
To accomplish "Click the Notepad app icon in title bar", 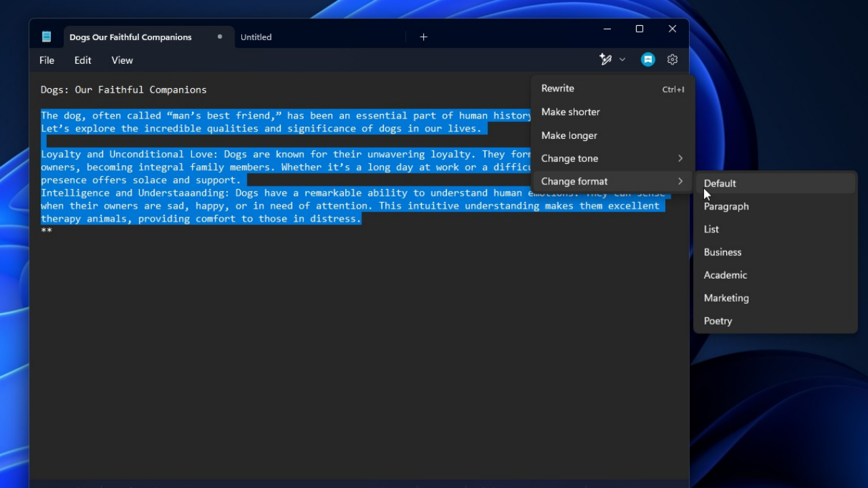I will (x=46, y=37).
